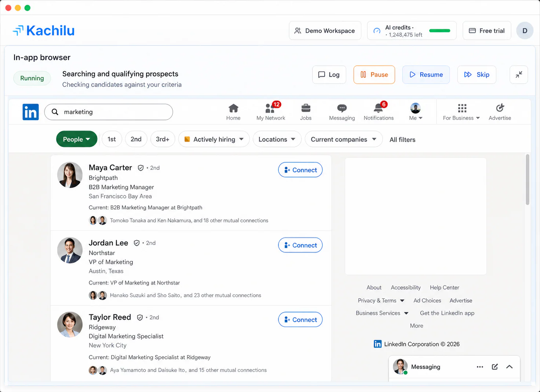Open the About footer link
The height and width of the screenshot is (392, 540).
click(374, 287)
